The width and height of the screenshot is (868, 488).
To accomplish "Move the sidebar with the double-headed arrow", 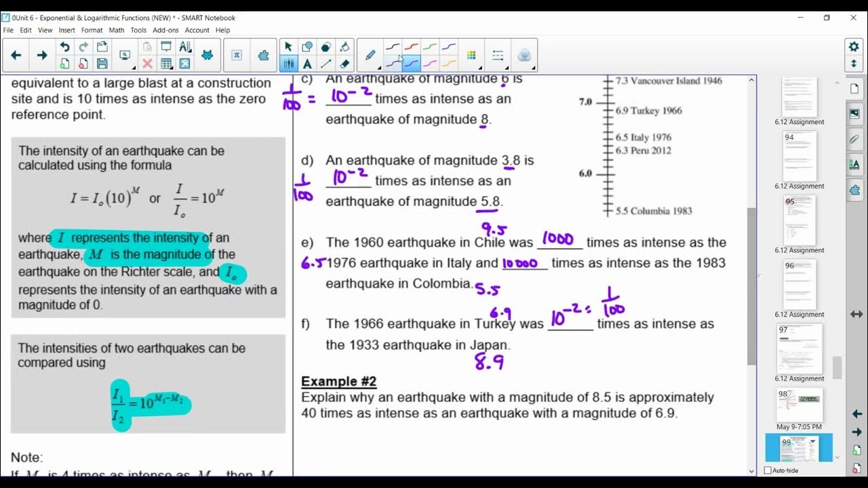I will pyautogui.click(x=856, y=314).
